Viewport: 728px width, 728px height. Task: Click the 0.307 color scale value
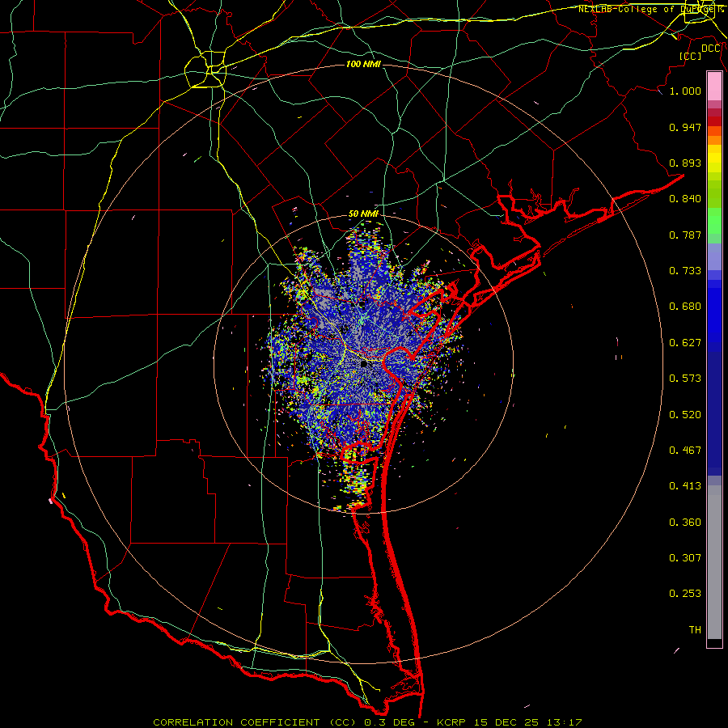coord(685,557)
